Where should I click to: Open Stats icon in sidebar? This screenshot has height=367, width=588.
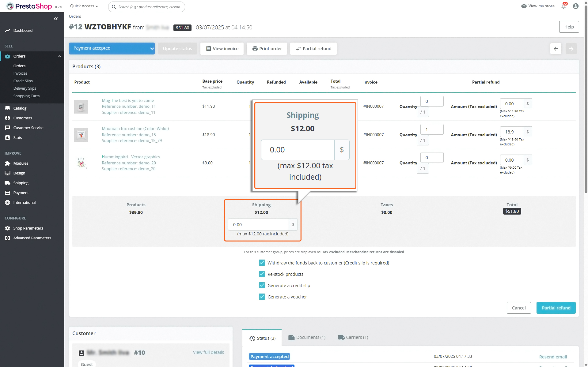pos(8,138)
